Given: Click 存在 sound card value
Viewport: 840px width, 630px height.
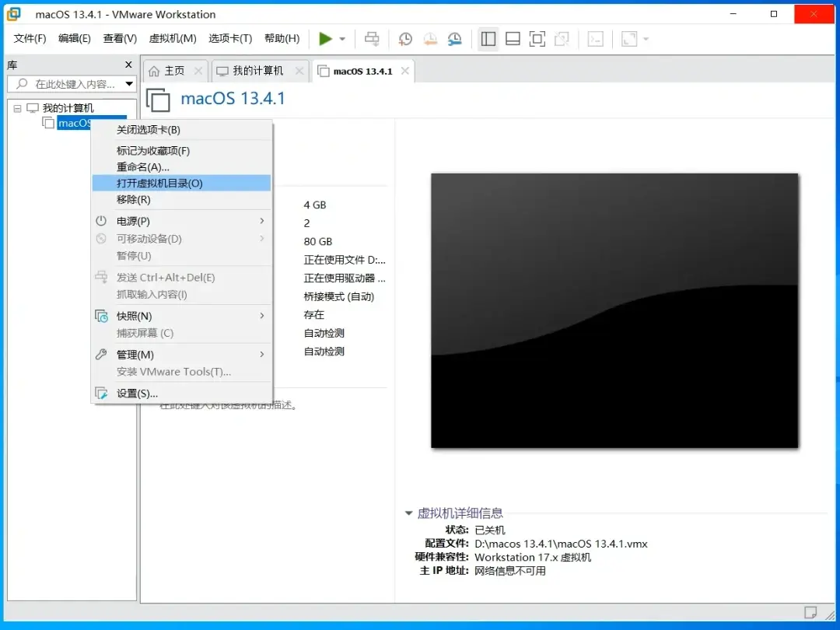Looking at the screenshot, I should (314, 315).
